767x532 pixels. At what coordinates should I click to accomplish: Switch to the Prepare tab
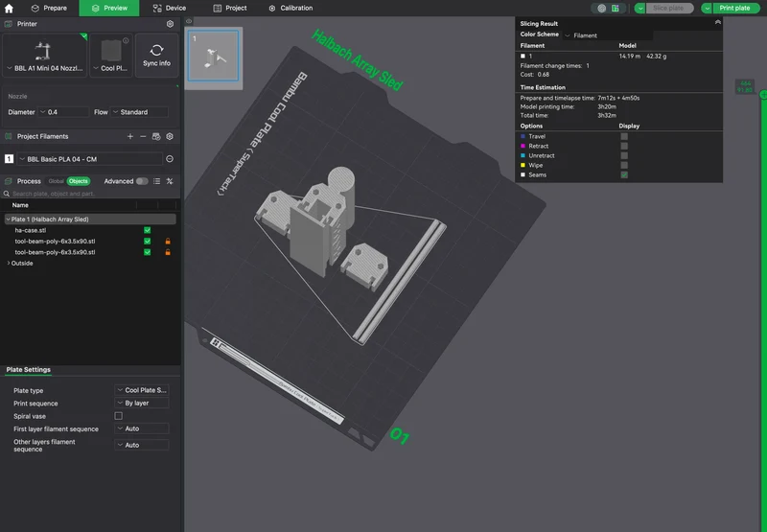(x=49, y=9)
